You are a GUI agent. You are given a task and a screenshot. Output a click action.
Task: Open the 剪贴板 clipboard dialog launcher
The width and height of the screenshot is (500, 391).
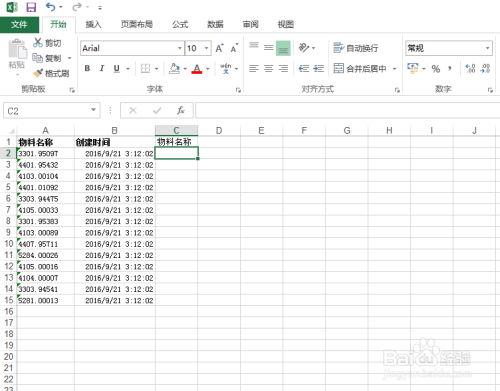tap(72, 90)
